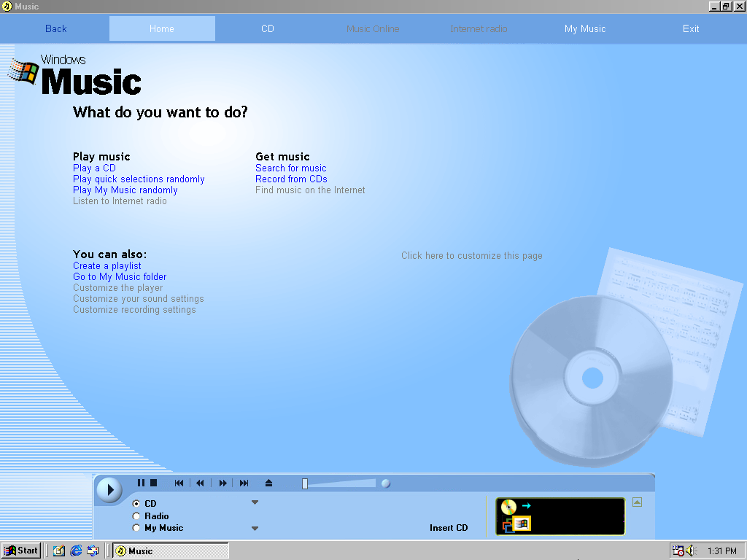Click Find music on the Internet link
Image resolution: width=747 pixels, height=560 pixels.
tap(310, 190)
